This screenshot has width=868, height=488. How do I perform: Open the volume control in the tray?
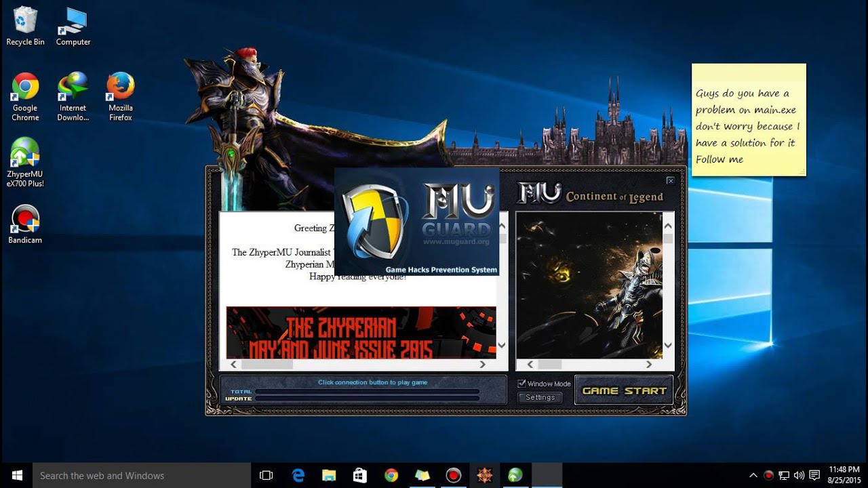click(799, 475)
